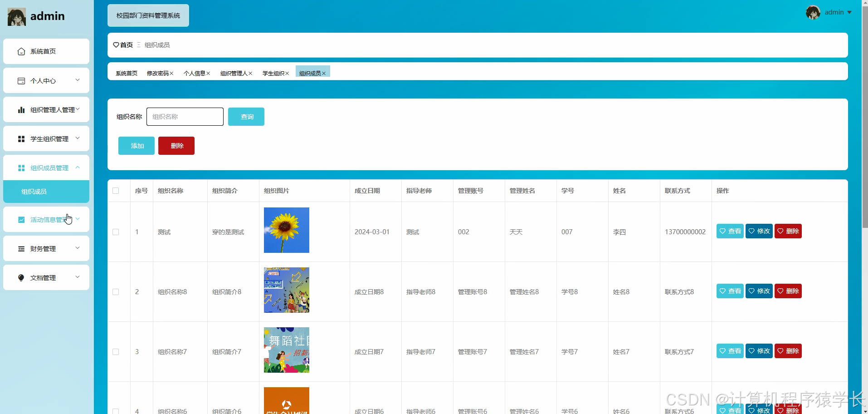Collapse the 组织成员管理 menu chevron
This screenshot has height=414, width=868.
coord(78,167)
